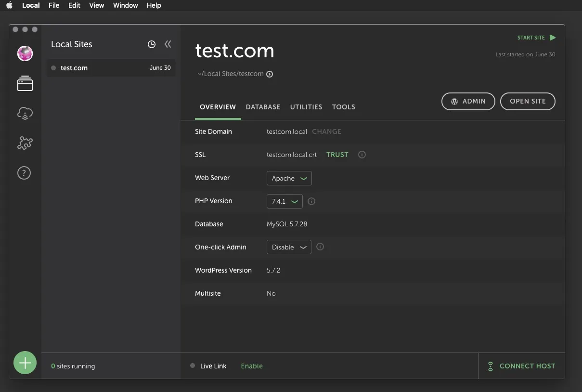Collapse the Local Sites sidebar
This screenshot has width=582, height=392.
tap(168, 44)
